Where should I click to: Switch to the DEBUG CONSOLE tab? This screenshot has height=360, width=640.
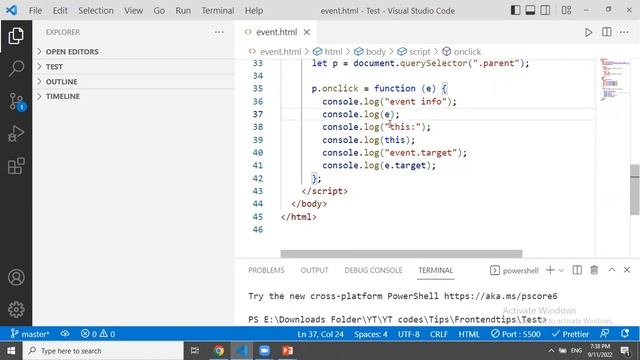tap(373, 270)
